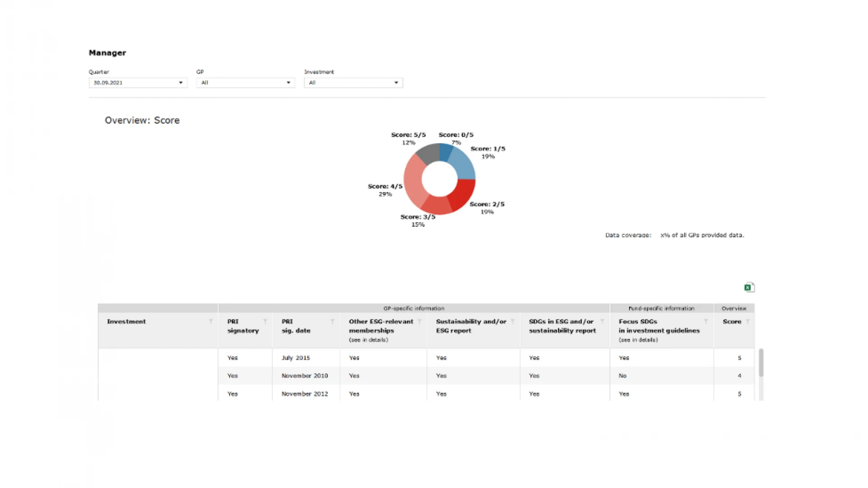This screenshot has height=488, width=868.
Task: Click the dark red Score 2/5 segment
Action: 462,194
